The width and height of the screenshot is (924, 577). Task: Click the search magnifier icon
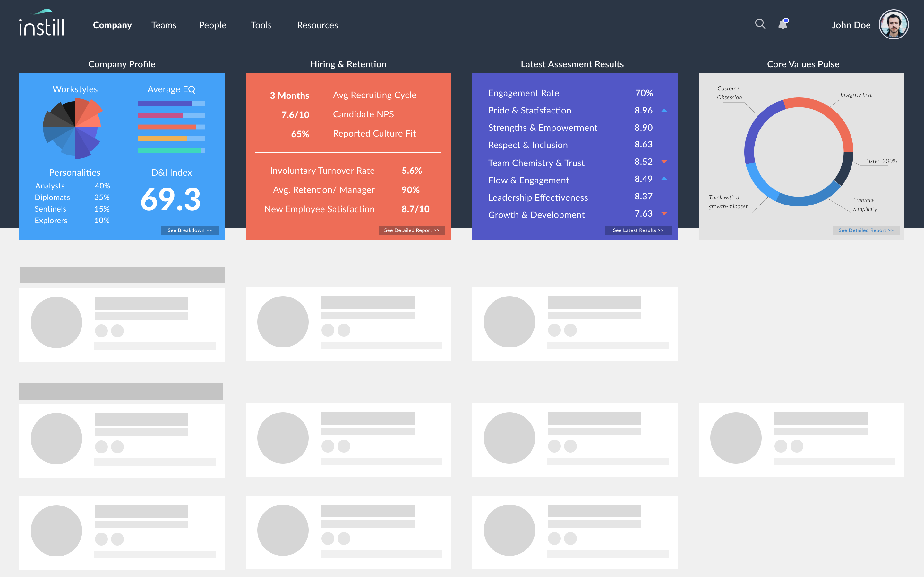pos(760,24)
